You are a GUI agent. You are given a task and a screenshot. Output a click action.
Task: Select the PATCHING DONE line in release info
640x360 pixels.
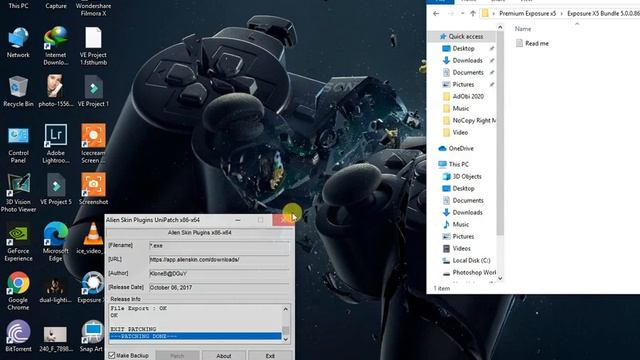195,336
